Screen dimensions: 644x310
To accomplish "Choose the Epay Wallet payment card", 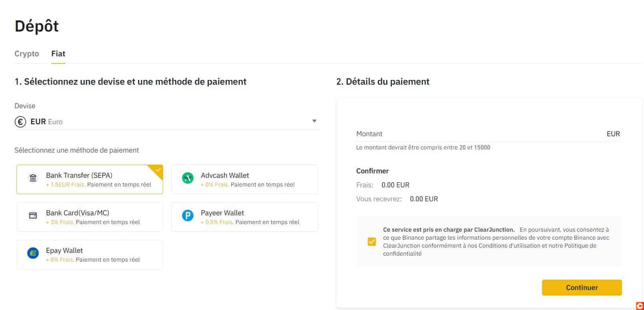I will pos(90,254).
